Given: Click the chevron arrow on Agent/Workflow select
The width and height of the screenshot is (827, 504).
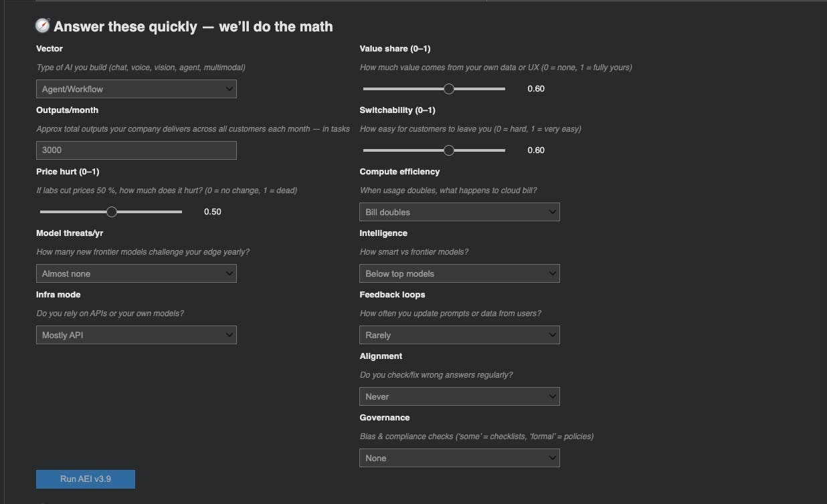Looking at the screenshot, I should [229, 89].
